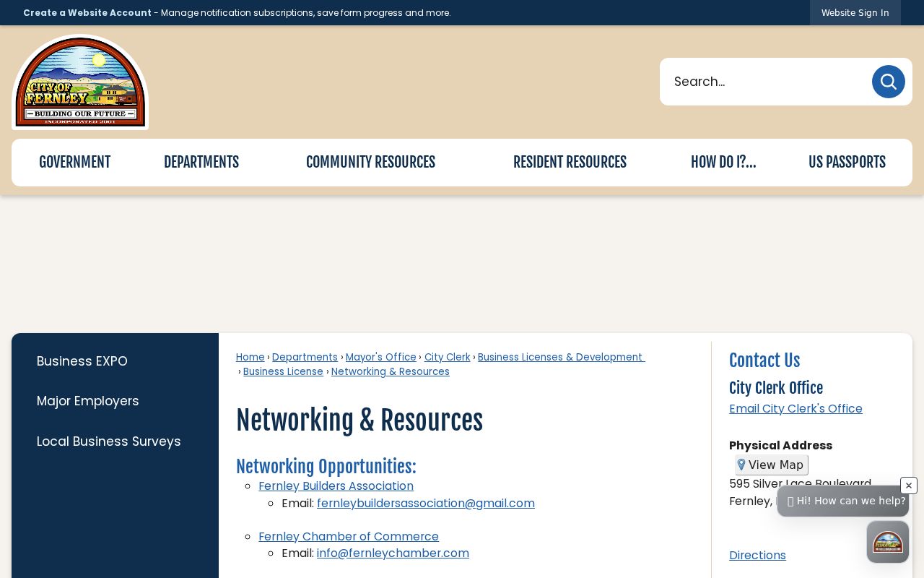Open the Directions link

(x=757, y=556)
